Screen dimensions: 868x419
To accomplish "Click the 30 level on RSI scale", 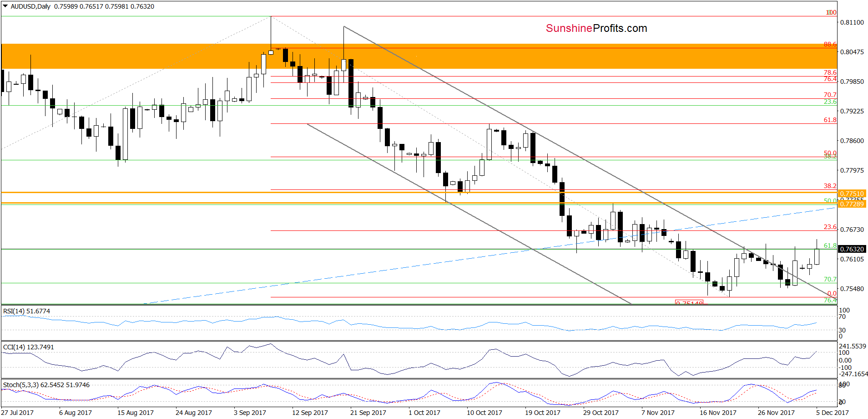I will tap(842, 330).
